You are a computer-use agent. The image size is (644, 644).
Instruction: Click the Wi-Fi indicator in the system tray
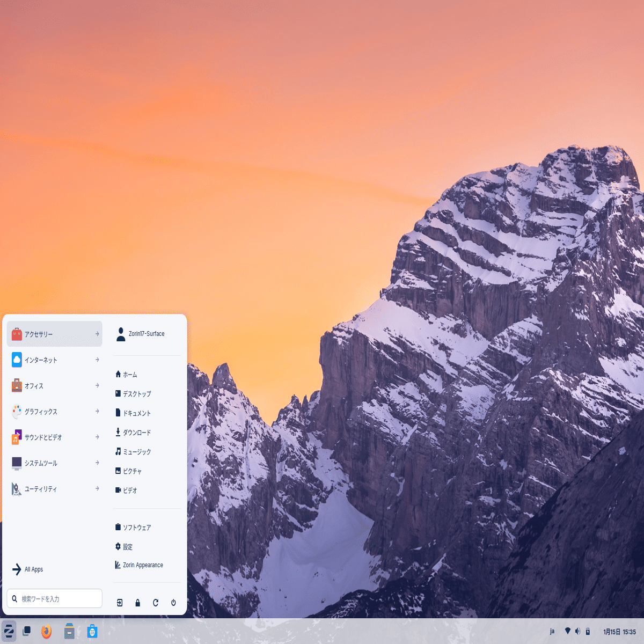click(567, 632)
